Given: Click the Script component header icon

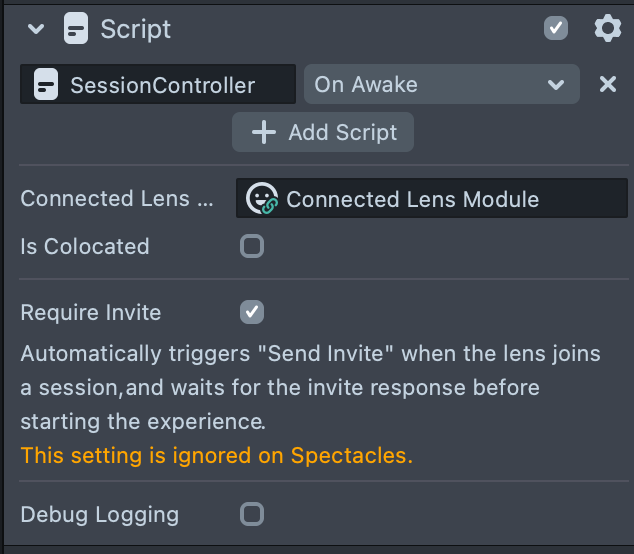Looking at the screenshot, I should click(x=76, y=29).
